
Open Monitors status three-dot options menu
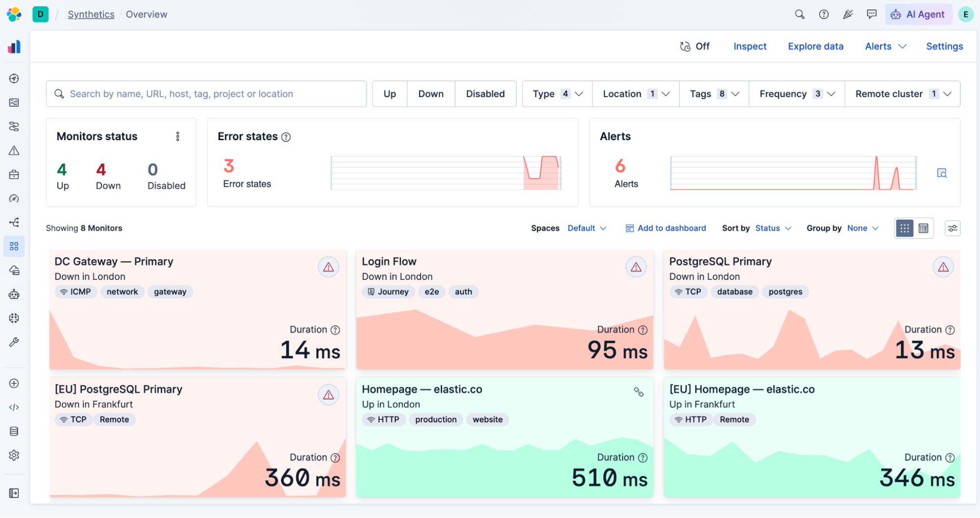click(178, 136)
